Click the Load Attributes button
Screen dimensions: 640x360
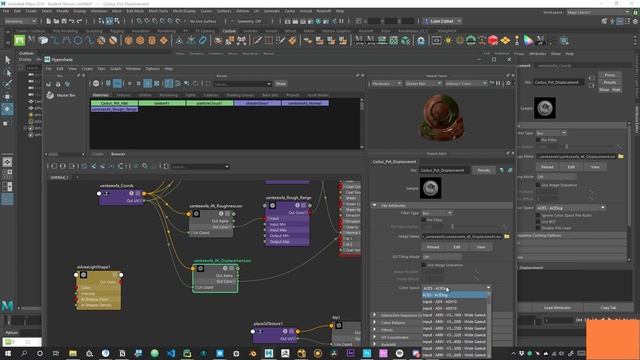tap(557, 308)
